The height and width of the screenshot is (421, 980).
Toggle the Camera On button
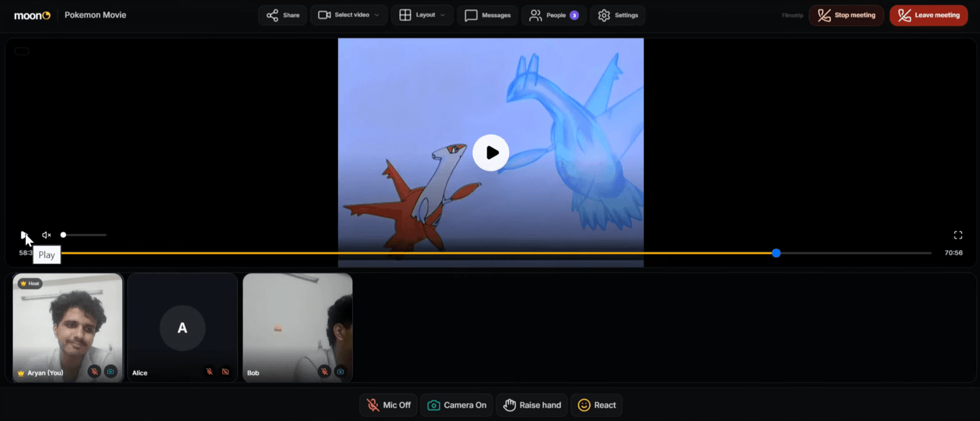457,405
